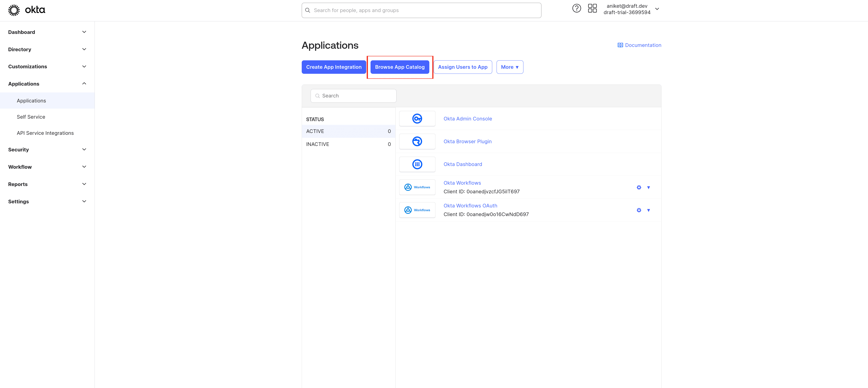This screenshot has height=388, width=868.
Task: Select the Self Service sidebar item
Action: [x=31, y=117]
